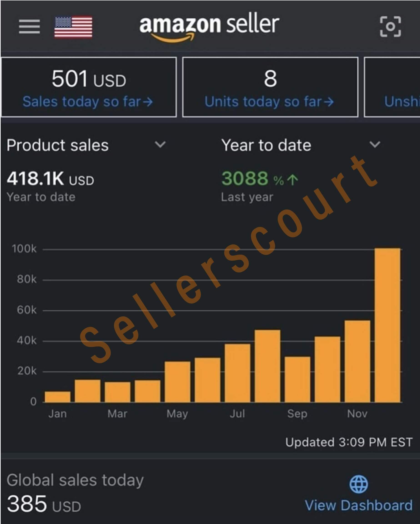Click the globe icon above View Dashboard
The height and width of the screenshot is (524, 420).
coord(359,484)
